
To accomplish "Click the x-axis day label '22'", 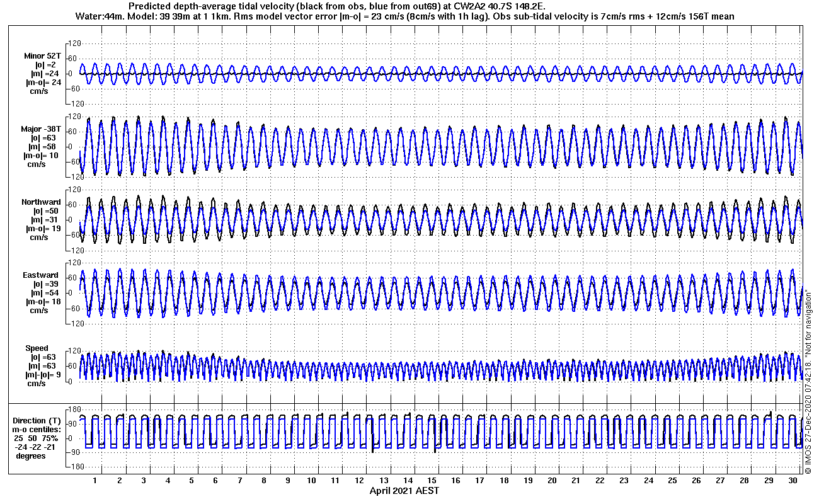I will (600, 481).
